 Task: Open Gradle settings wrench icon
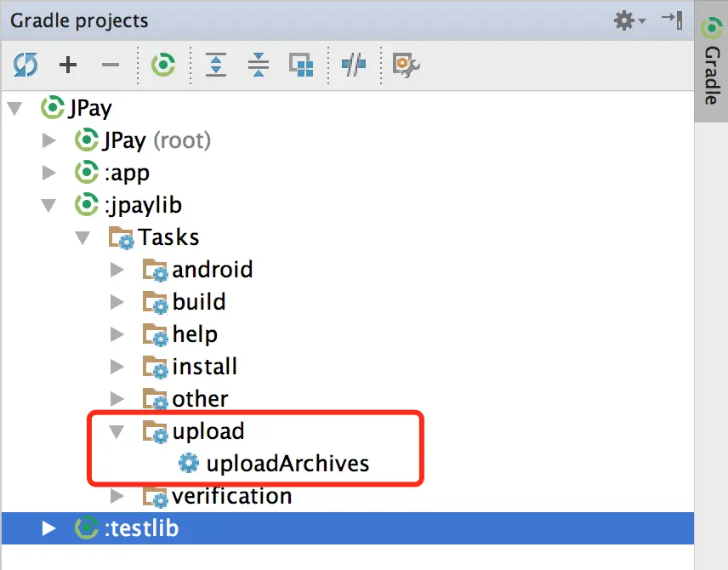point(406,65)
